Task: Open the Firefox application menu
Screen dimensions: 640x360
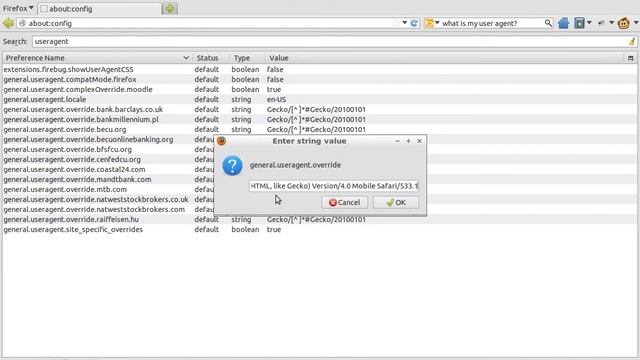Action: tap(18, 8)
